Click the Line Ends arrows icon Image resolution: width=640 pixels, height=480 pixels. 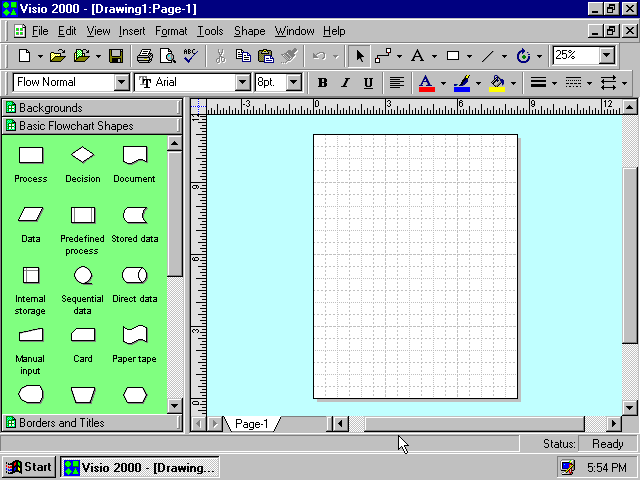609,83
